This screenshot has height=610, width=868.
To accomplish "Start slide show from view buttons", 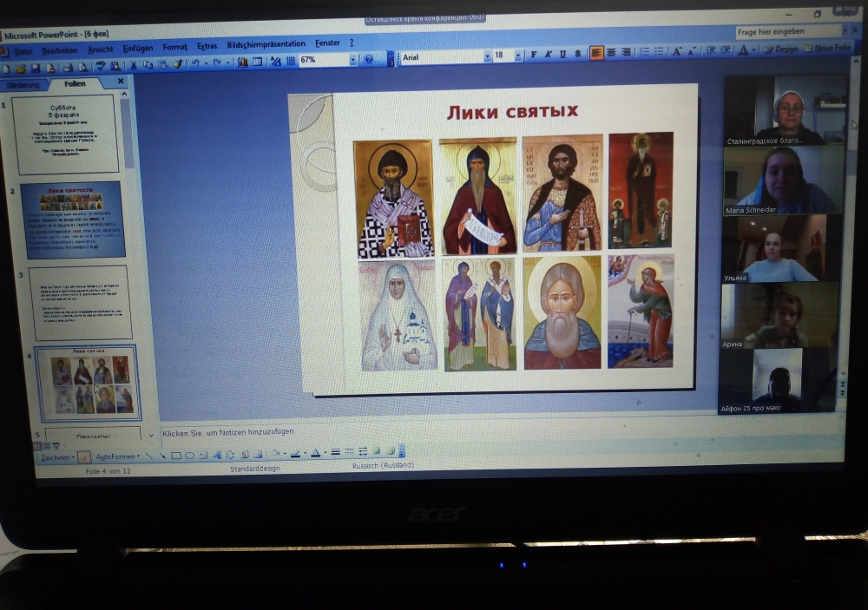I will click(56, 446).
